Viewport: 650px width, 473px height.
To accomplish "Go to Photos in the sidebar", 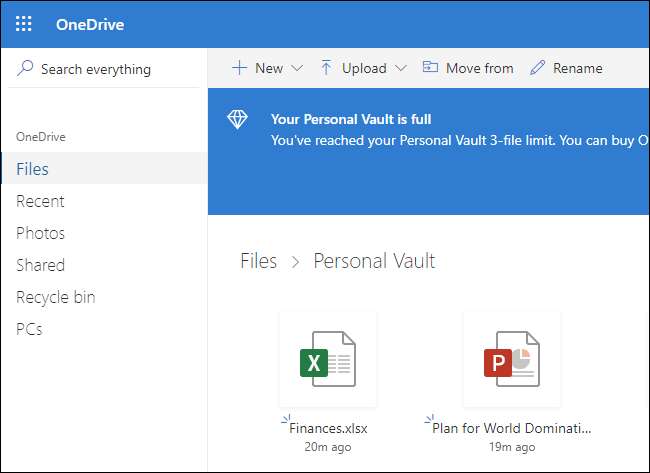I will (40, 233).
